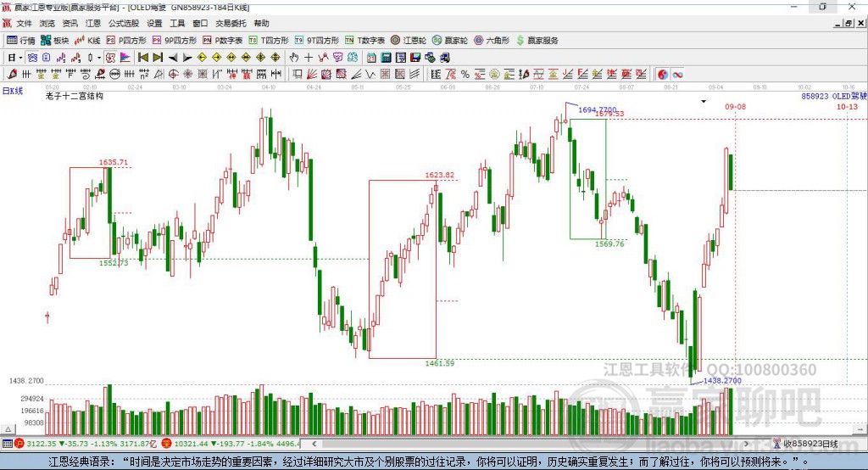Open the 浏览 menu
The image size is (868, 470).
point(47,23)
